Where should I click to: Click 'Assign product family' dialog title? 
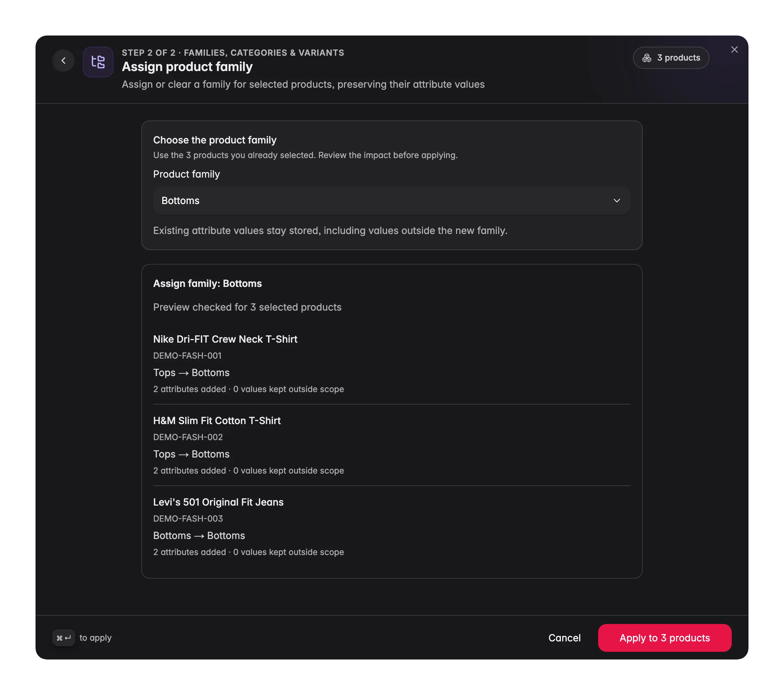(x=187, y=67)
